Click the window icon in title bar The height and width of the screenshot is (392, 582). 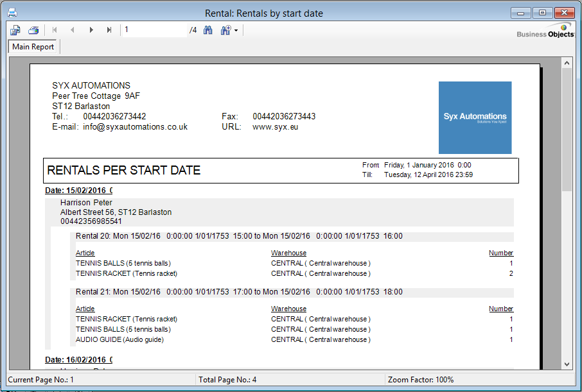tap(11, 13)
